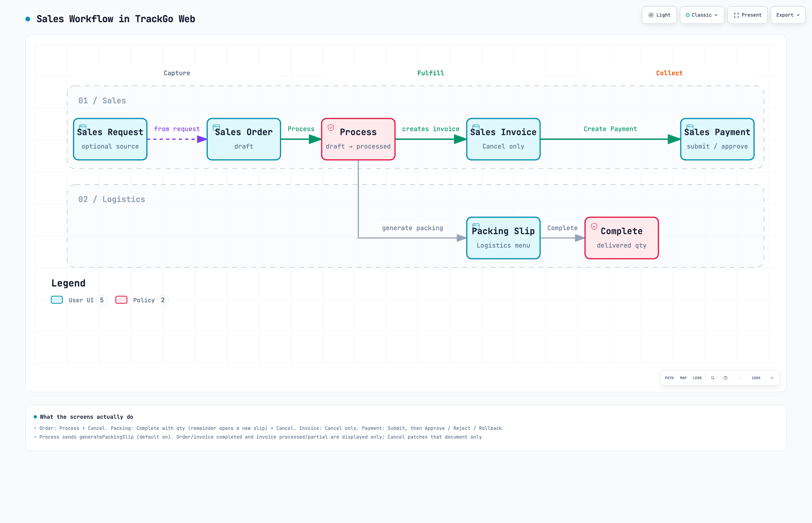This screenshot has width=812, height=523.
Task: Open the Classic style dropdown
Action: coord(702,15)
